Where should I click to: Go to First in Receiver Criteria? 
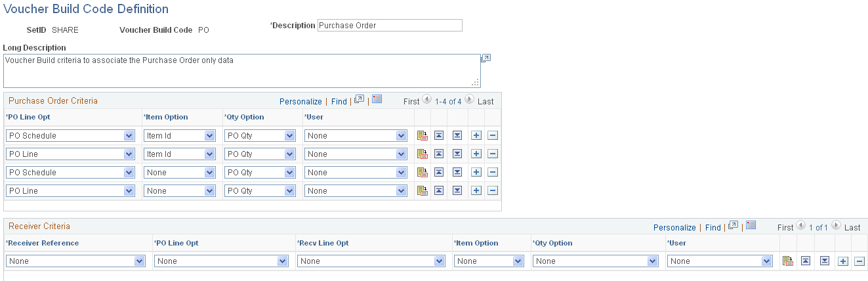point(785,228)
